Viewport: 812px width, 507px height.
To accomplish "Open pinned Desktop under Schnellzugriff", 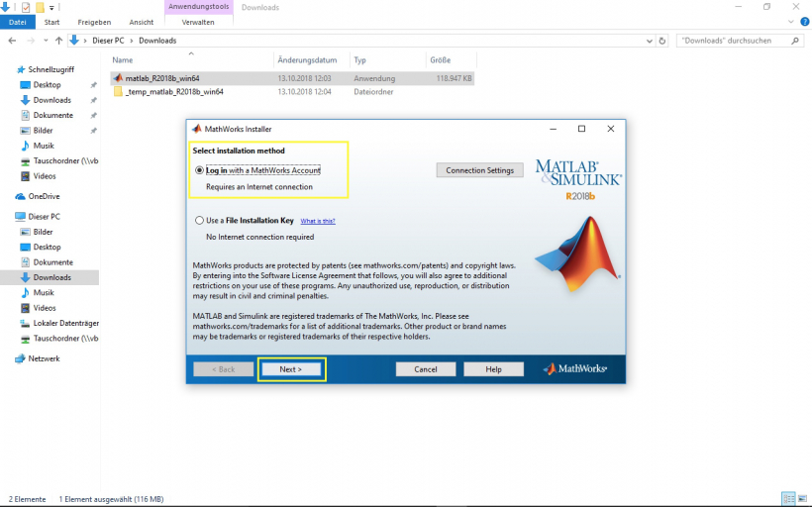I will coord(47,85).
